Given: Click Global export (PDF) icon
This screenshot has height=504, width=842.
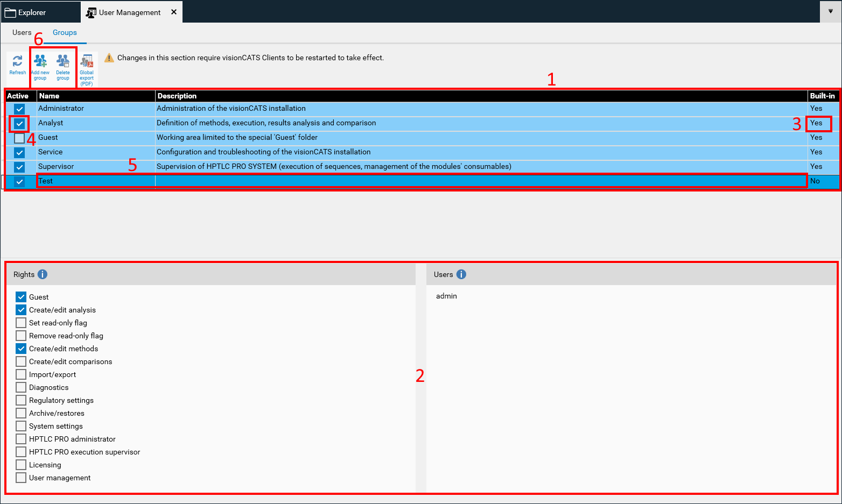Looking at the screenshot, I should tap(87, 62).
